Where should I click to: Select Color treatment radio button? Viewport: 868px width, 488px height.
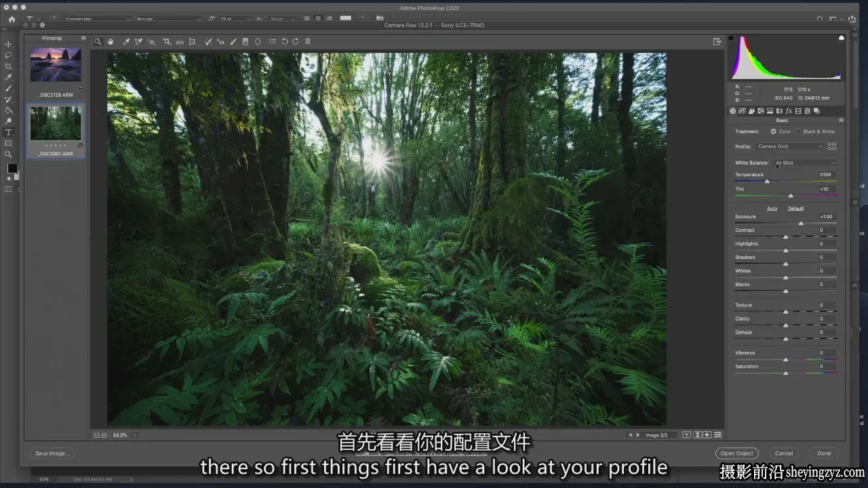point(774,131)
